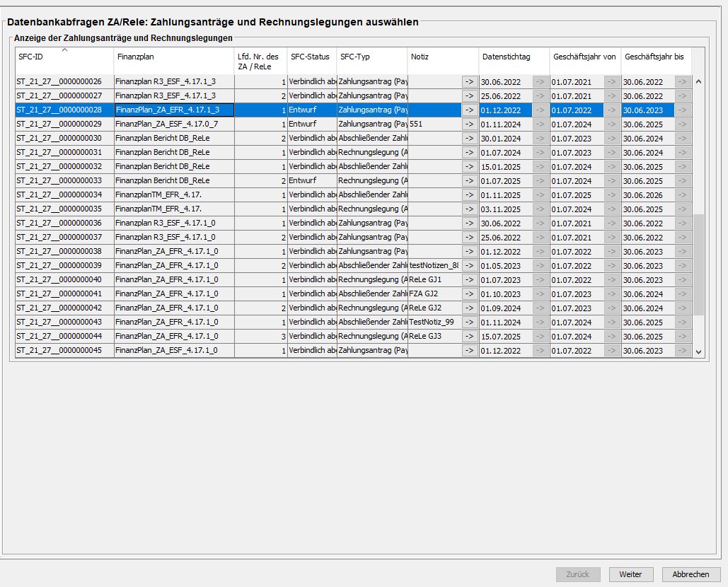Open Notiz arrow for row ST_21_27__0000000034
The width and height of the screenshot is (728, 587).
click(x=470, y=194)
